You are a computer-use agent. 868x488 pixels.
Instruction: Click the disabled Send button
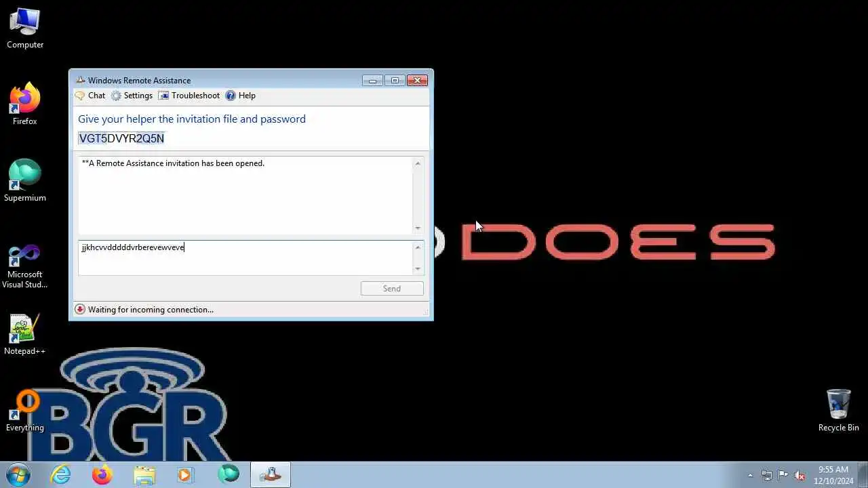click(x=392, y=289)
